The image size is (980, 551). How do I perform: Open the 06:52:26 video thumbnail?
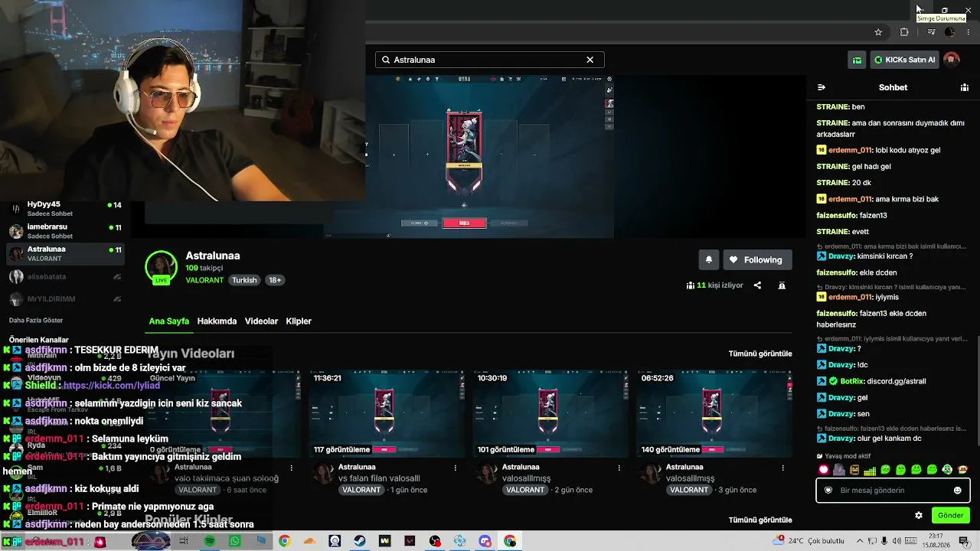(714, 414)
